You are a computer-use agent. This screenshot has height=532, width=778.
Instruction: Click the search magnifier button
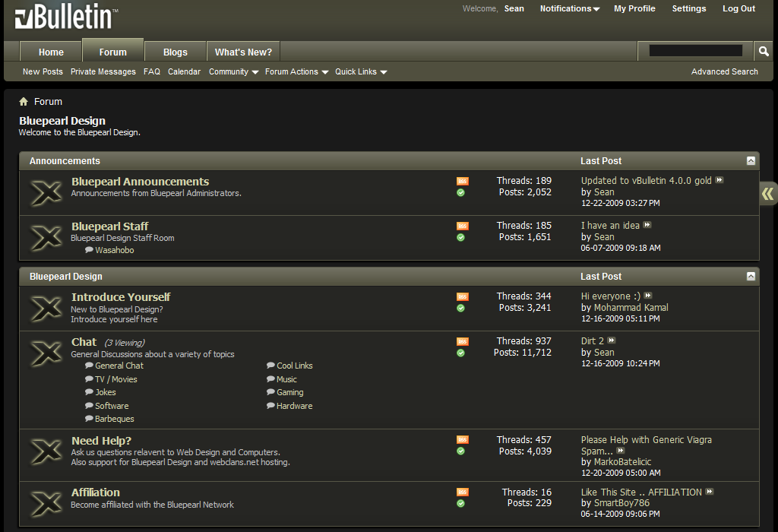click(764, 51)
